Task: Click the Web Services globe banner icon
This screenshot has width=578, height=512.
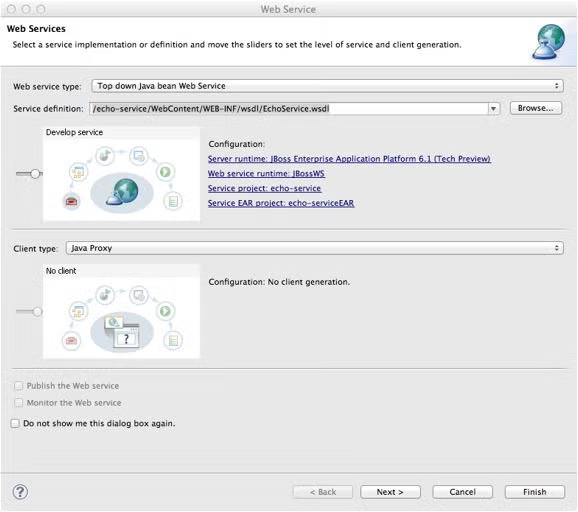Action: (550, 42)
